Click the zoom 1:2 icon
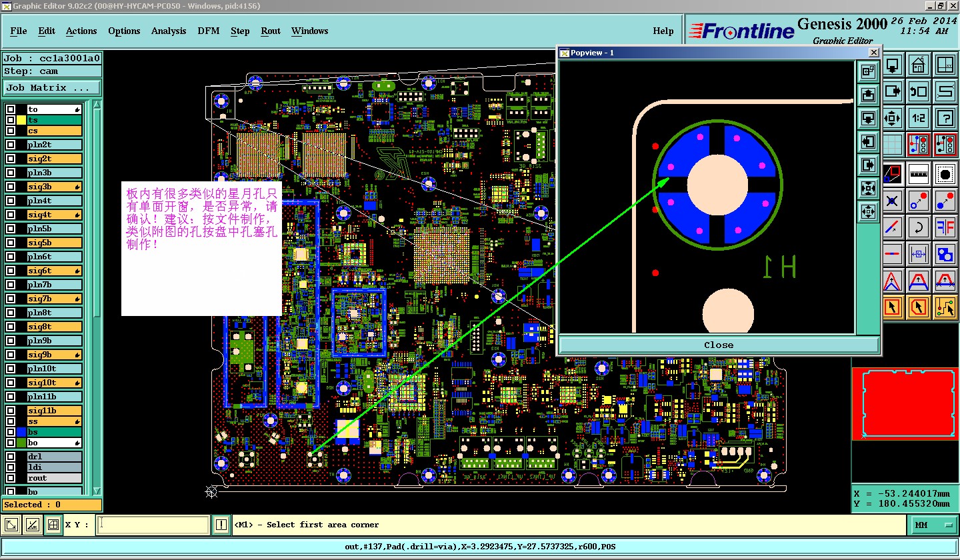 919,118
